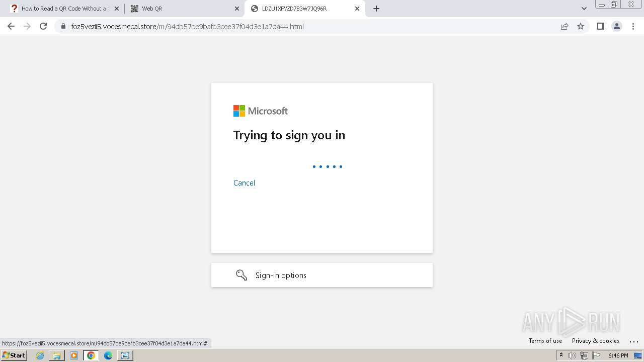Click the key icon beside Sign-in options
The image size is (644, 362).
(242, 275)
